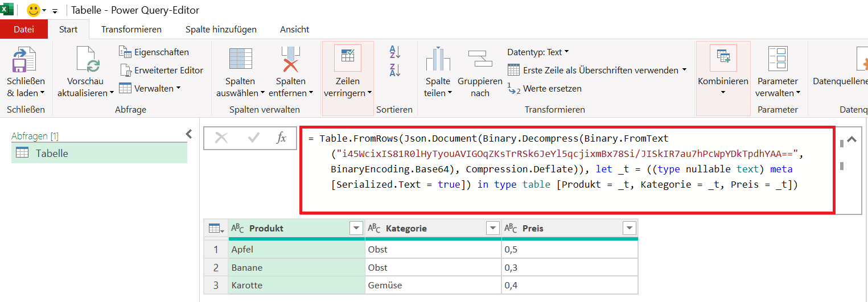Cancel the formula edit with X

tap(221, 138)
